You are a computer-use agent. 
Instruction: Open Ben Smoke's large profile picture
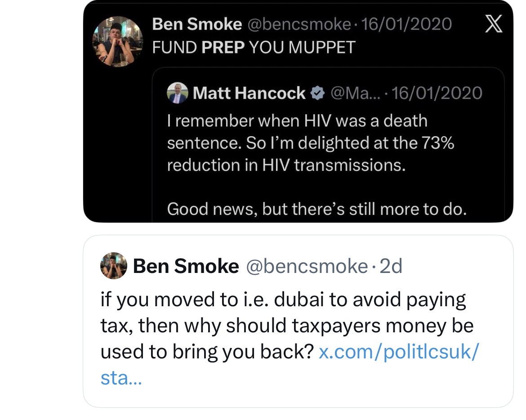117,41
